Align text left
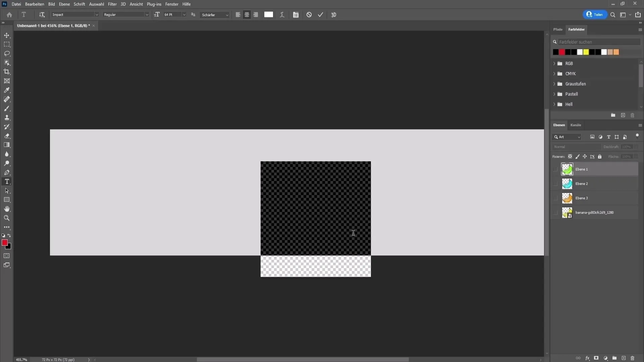This screenshot has height=362, width=644. pos(238,15)
